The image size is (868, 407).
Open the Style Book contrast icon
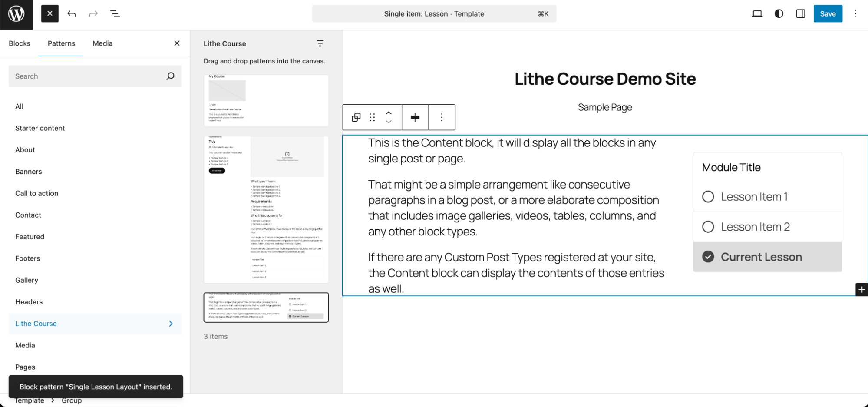pyautogui.click(x=779, y=13)
